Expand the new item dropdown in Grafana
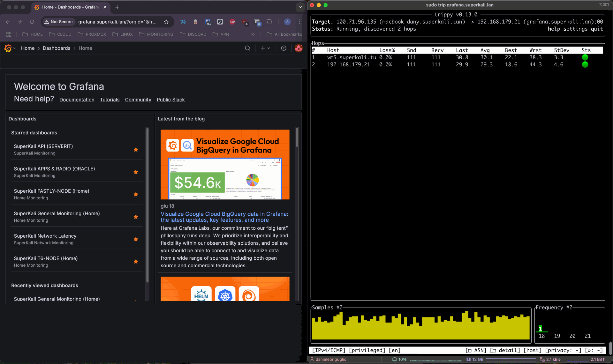Viewport: 613px width, 364px height. [265, 48]
